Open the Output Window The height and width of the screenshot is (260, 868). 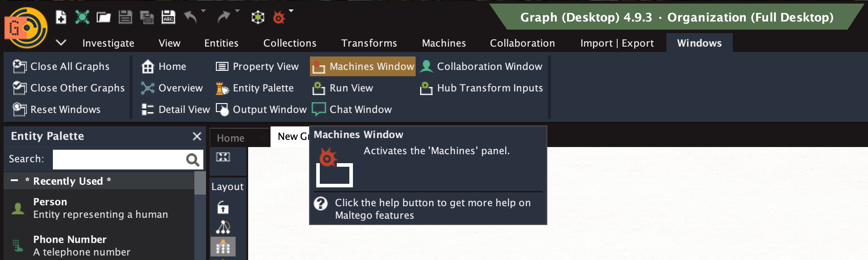261,109
